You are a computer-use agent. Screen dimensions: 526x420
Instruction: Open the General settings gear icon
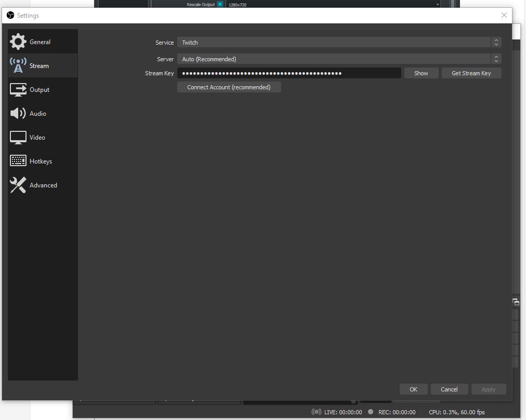18,42
